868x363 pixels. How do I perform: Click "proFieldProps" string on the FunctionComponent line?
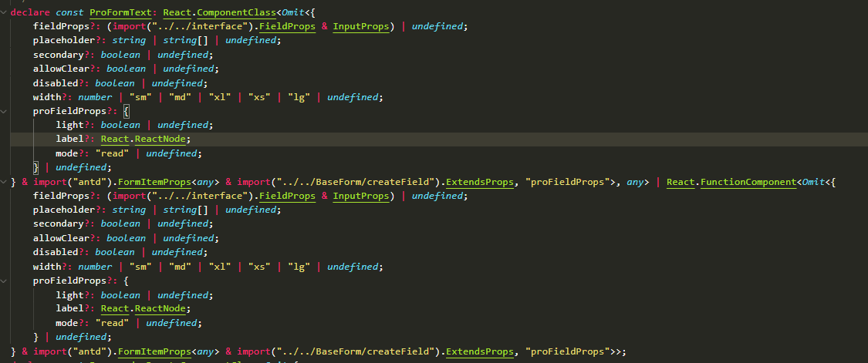click(567, 182)
